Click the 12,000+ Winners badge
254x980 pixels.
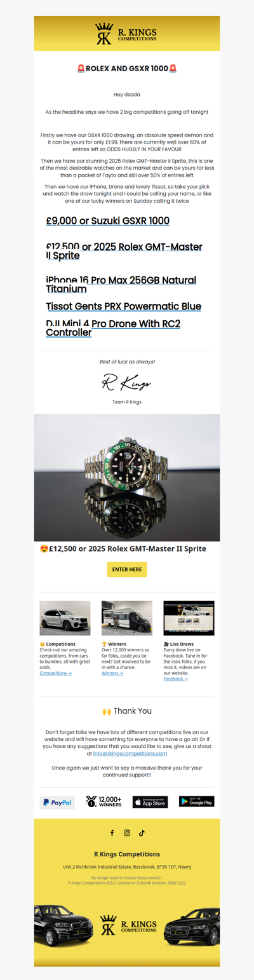[104, 802]
